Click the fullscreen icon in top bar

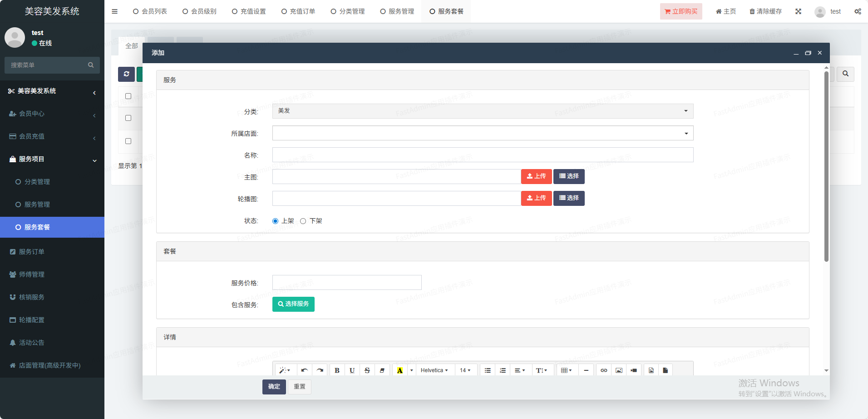click(798, 11)
